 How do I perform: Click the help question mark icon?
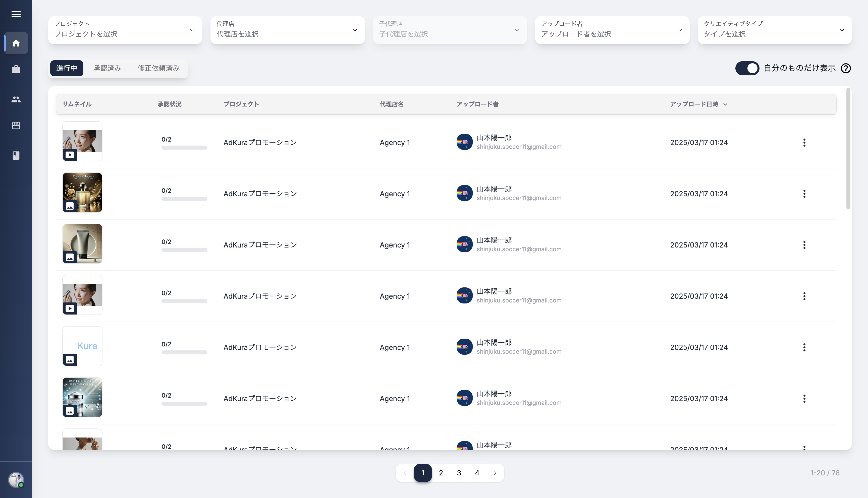846,69
